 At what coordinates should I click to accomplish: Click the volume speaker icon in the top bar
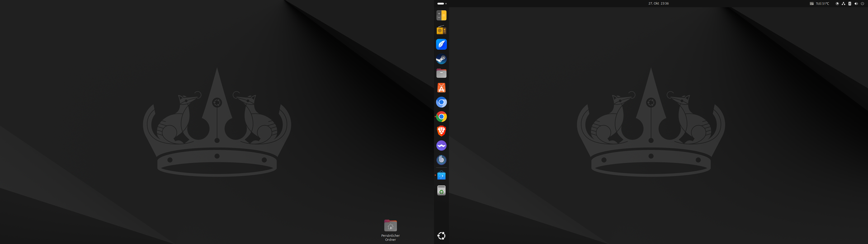pos(856,4)
